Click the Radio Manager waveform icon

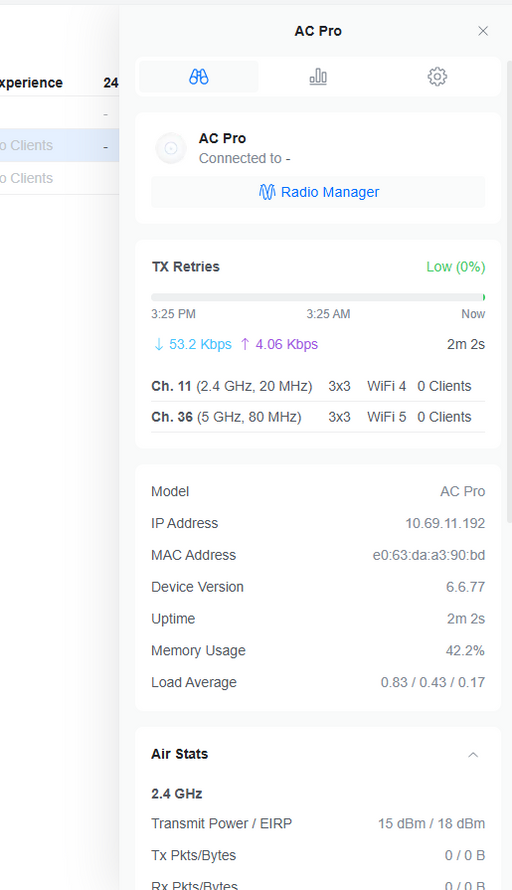(267, 192)
